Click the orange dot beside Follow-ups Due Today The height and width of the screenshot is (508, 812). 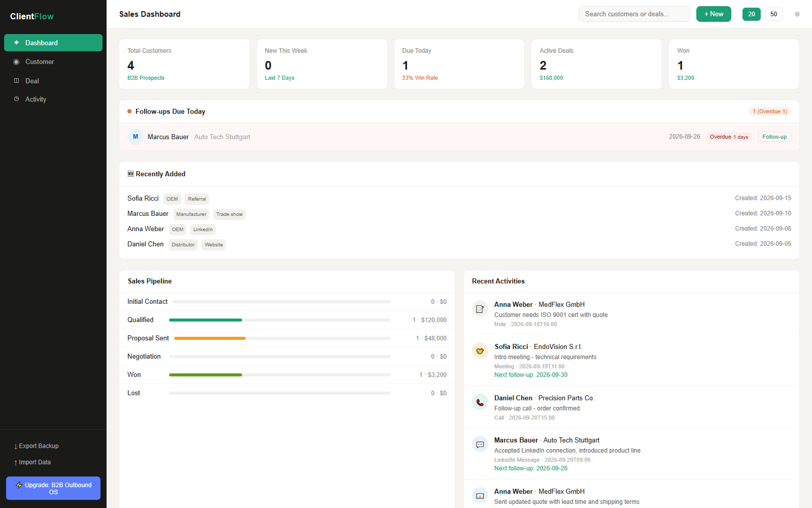coord(129,111)
